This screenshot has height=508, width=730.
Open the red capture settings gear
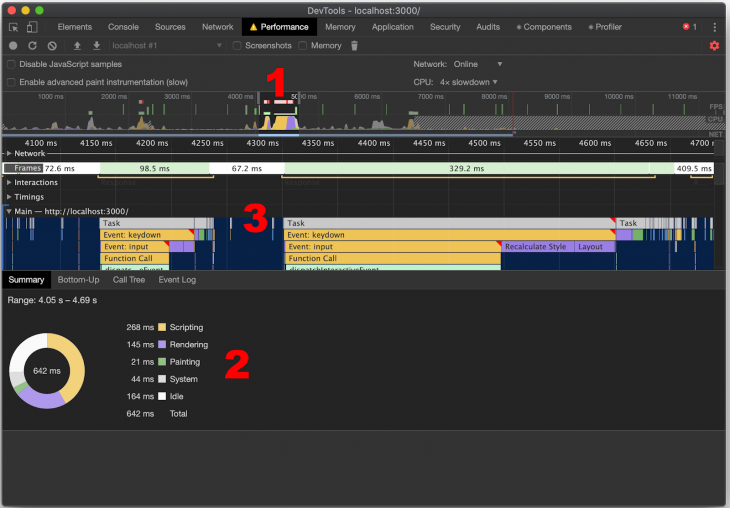point(714,46)
